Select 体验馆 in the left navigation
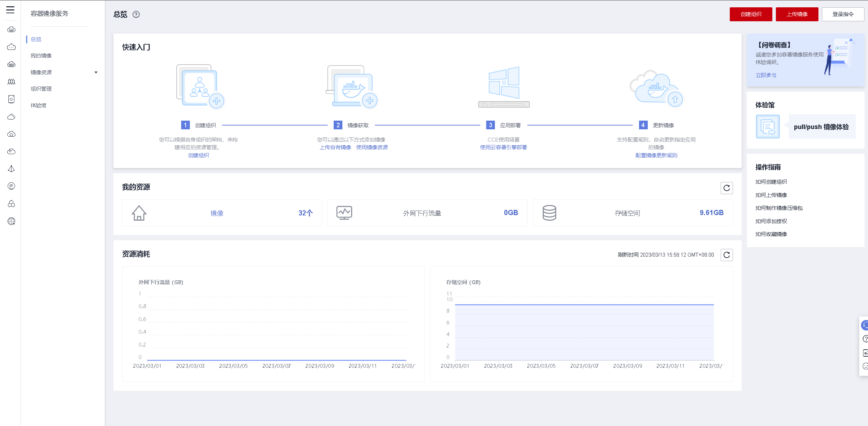Viewport: 868px width, 426px height. pyautogui.click(x=38, y=106)
